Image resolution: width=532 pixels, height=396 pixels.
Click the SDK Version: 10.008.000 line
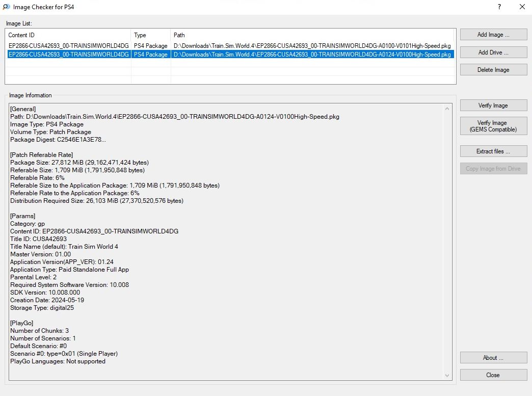(x=45, y=292)
